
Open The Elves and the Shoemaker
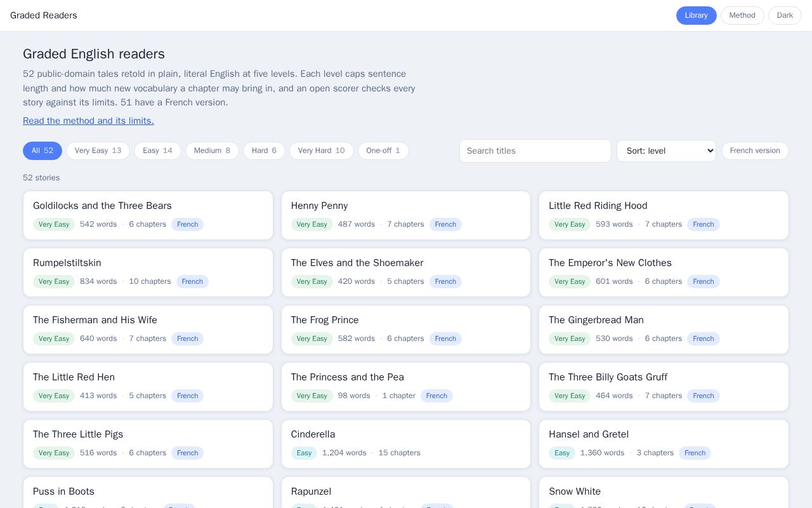(x=406, y=272)
